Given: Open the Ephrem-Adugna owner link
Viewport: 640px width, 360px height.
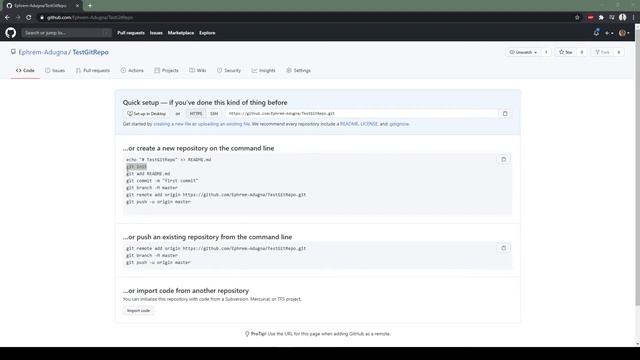Looking at the screenshot, I should click(43, 52).
